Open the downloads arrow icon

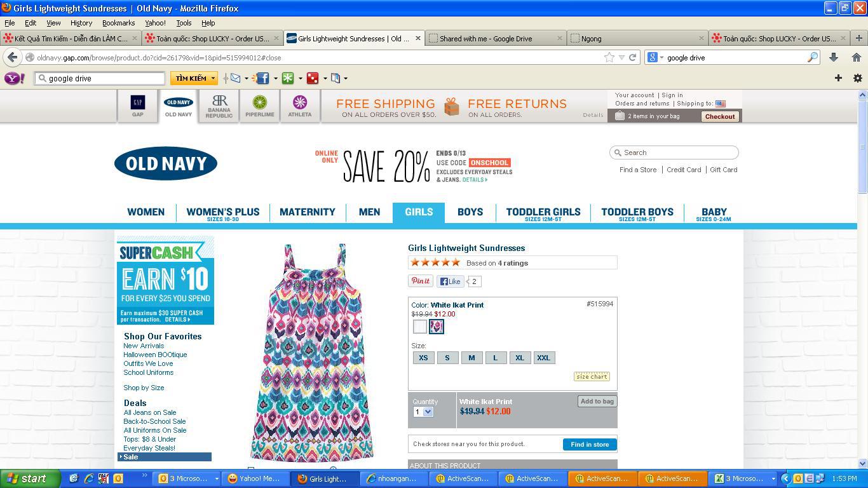pos(834,57)
